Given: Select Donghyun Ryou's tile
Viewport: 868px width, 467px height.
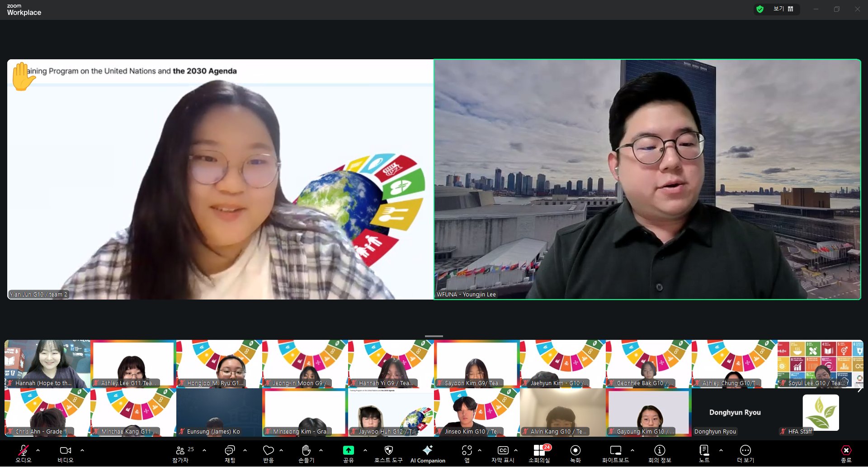Looking at the screenshot, I should point(735,412).
